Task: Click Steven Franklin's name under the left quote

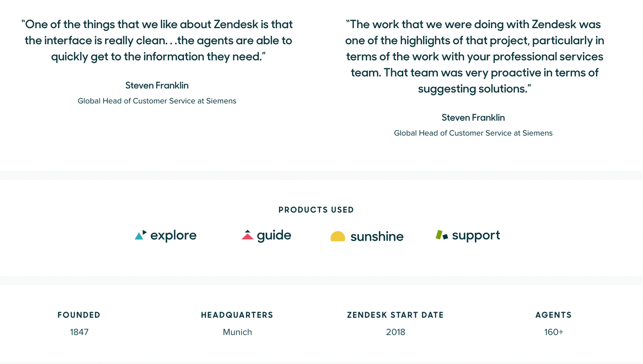Action: click(x=157, y=86)
